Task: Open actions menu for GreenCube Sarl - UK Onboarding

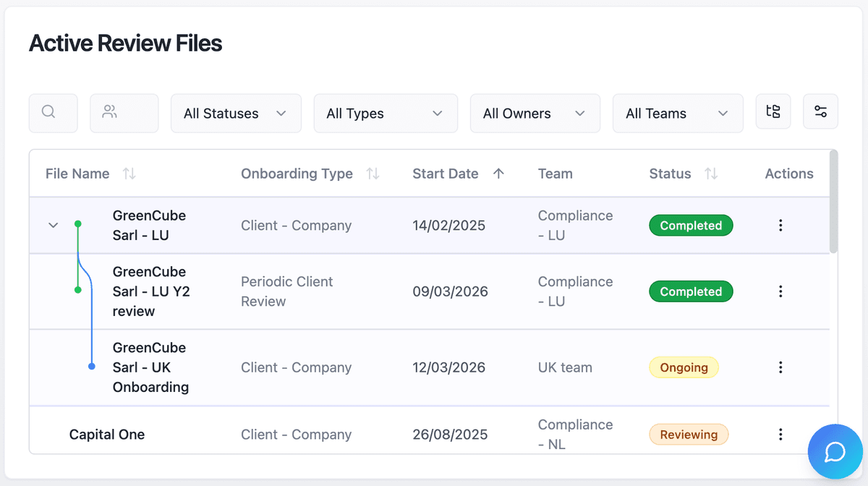Action: (x=780, y=367)
